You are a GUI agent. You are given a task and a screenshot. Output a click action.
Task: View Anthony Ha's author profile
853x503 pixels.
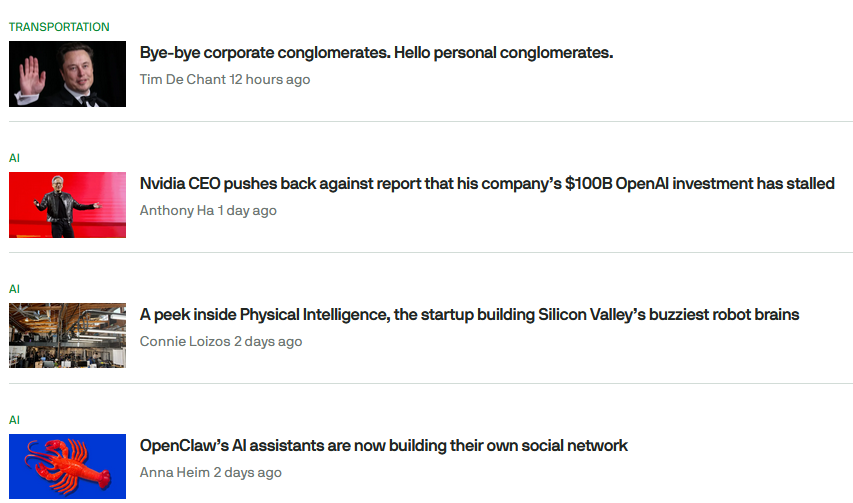click(x=176, y=210)
